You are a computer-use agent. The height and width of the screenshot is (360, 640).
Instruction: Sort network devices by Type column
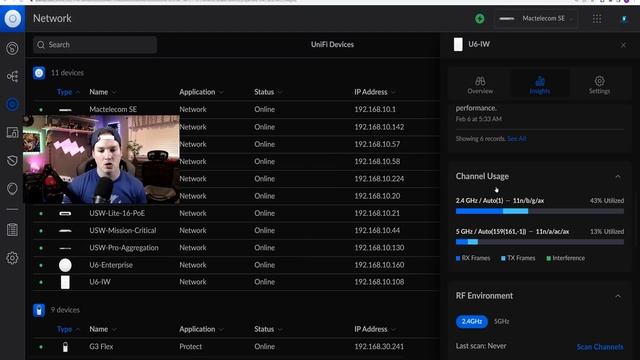(x=68, y=92)
